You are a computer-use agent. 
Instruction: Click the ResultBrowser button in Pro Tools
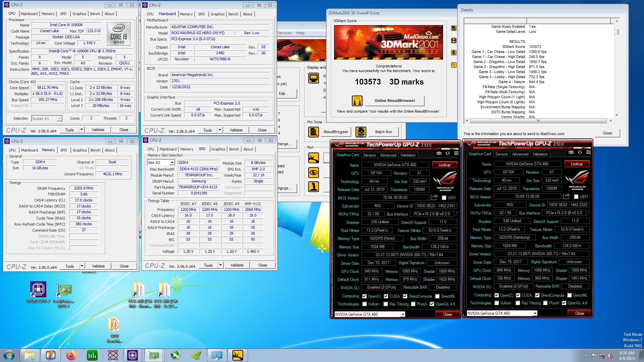pos(335,132)
